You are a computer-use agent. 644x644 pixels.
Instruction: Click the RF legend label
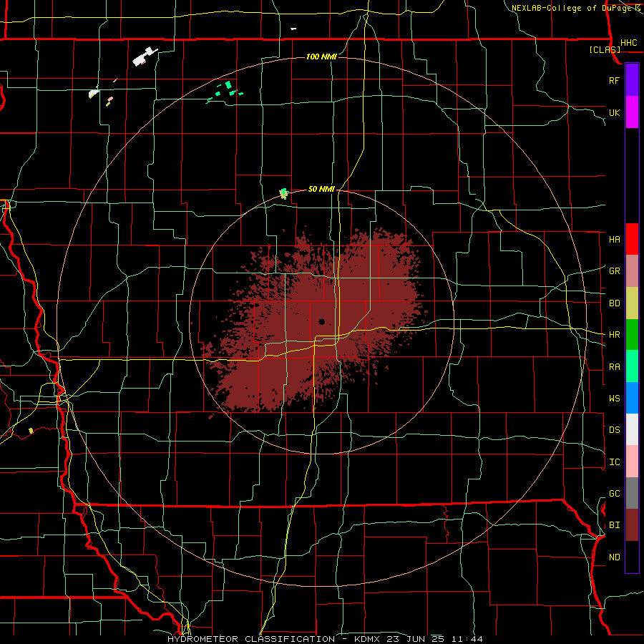[614, 80]
